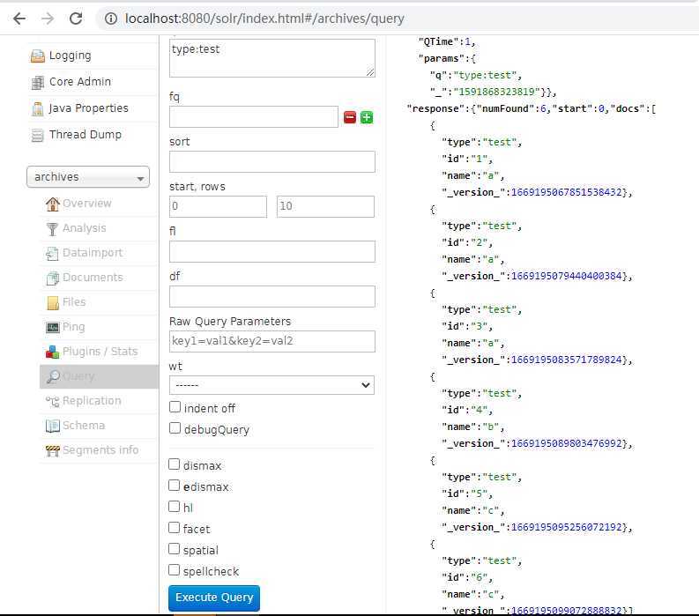Check the edismax option
The height and width of the screenshot is (616, 699).
click(x=175, y=486)
